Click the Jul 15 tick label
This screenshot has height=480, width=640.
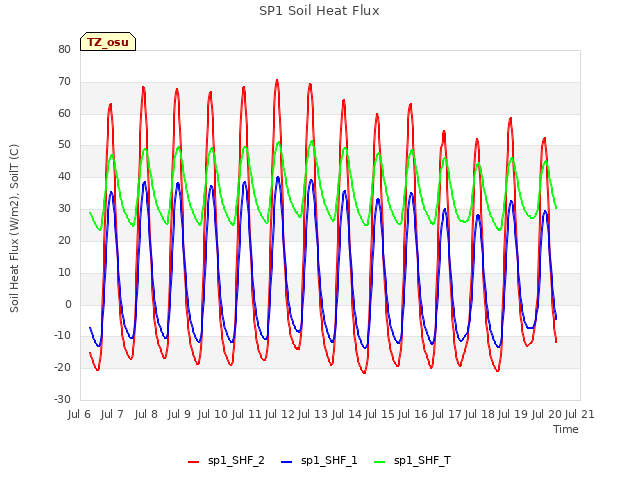(379, 414)
